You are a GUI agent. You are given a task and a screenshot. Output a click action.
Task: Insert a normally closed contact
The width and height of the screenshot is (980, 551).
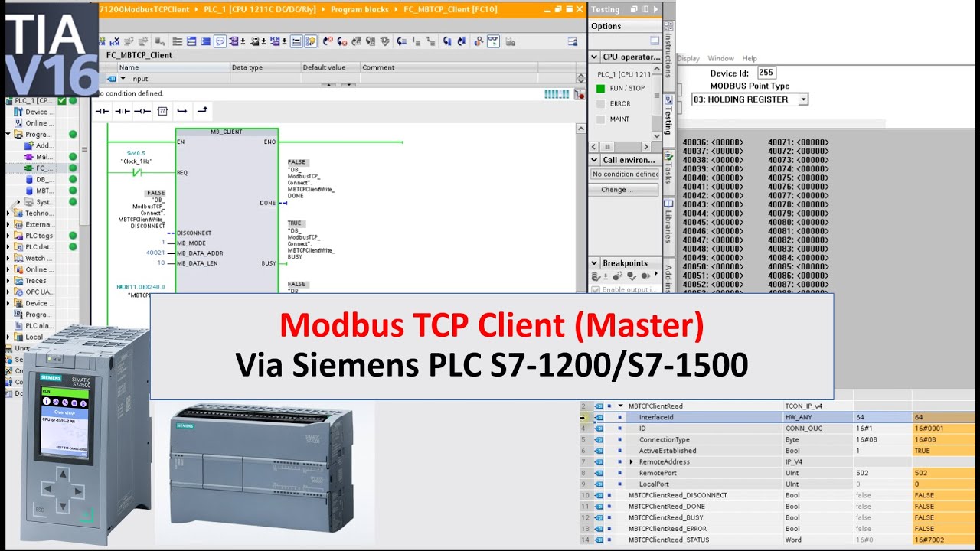(122, 111)
